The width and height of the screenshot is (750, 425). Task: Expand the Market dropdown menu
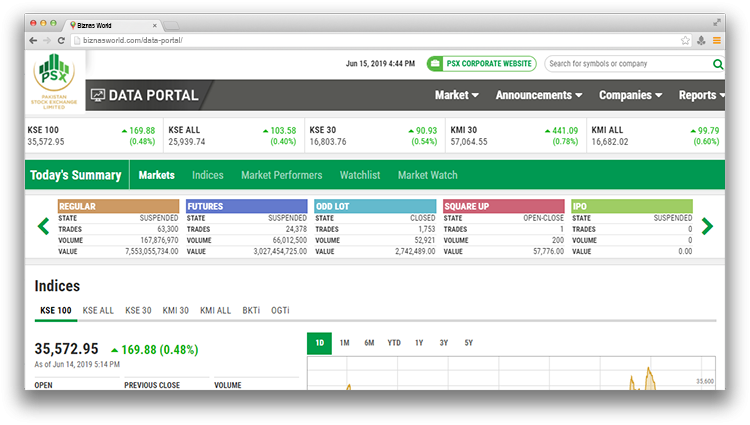[457, 95]
